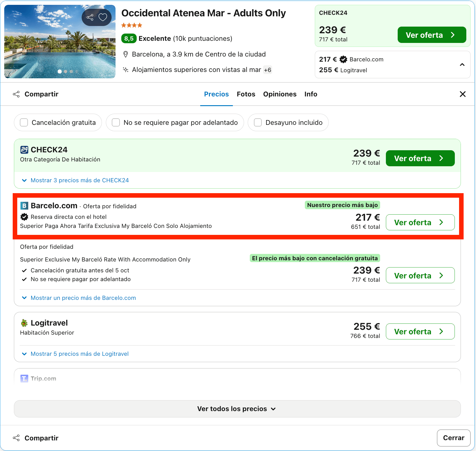Viewport: 476px width, 451px height.
Task: Click Compartir below the hotel photo
Action: coord(36,94)
